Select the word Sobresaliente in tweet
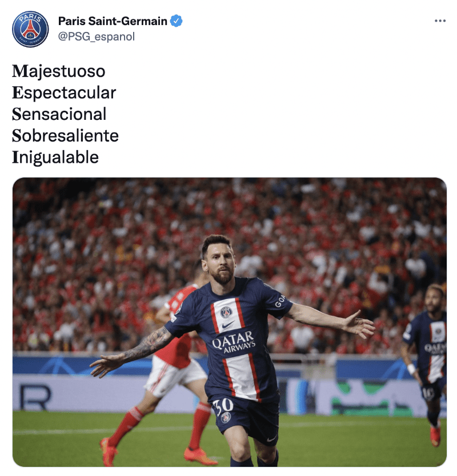 (x=65, y=136)
